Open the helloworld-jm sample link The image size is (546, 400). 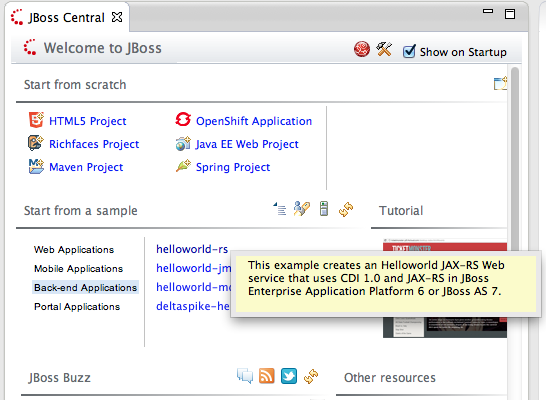pos(193,268)
